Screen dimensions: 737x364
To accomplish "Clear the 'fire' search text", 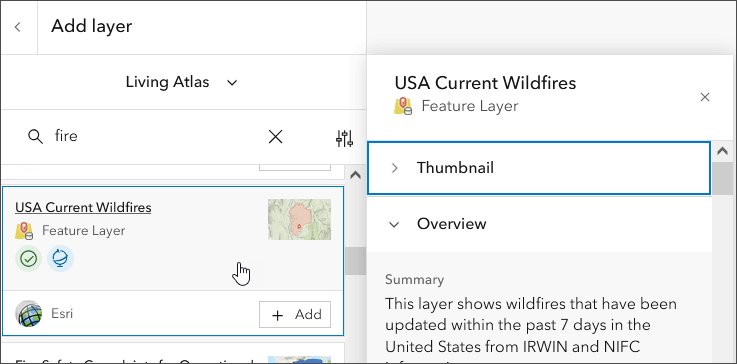I will (x=275, y=137).
